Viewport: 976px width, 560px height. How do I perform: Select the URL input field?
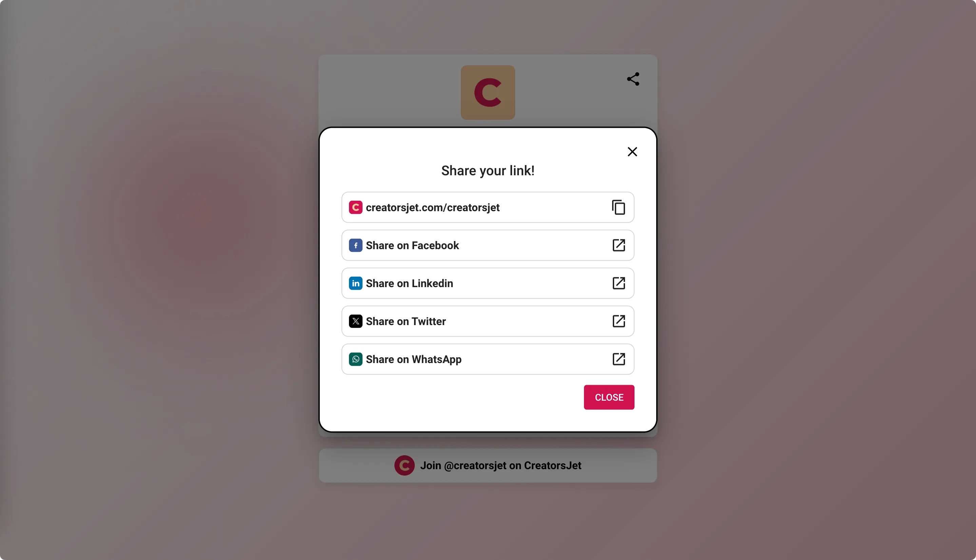click(x=488, y=207)
